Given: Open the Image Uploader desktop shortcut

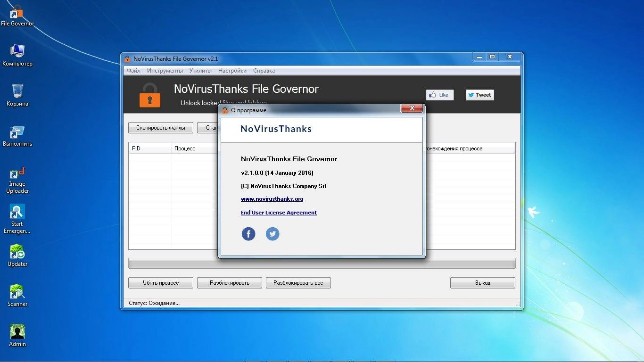Looking at the screenshot, I should (x=17, y=180).
